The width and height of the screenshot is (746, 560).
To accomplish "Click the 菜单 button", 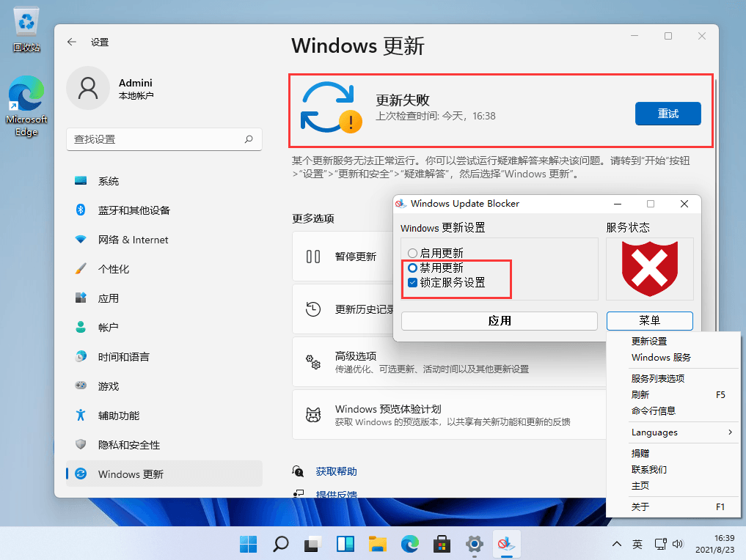I will [x=649, y=321].
